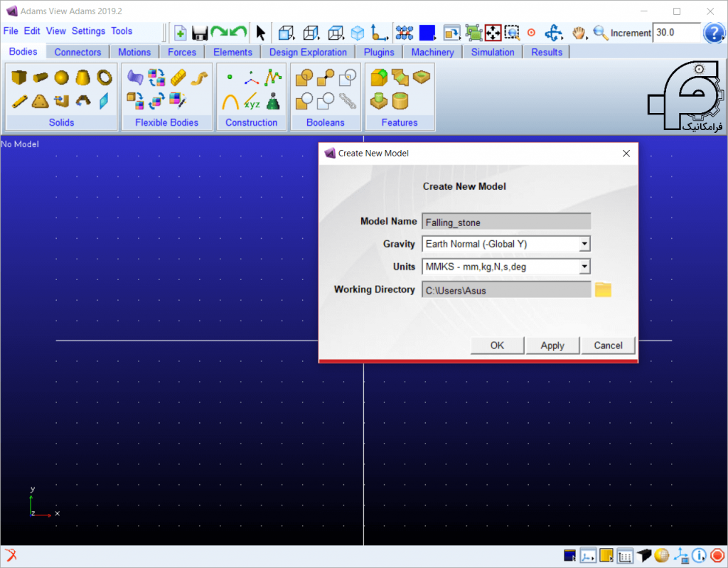Image resolution: width=728 pixels, height=568 pixels.
Task: Toggle shaded blue cube render mode
Action: pos(358,33)
